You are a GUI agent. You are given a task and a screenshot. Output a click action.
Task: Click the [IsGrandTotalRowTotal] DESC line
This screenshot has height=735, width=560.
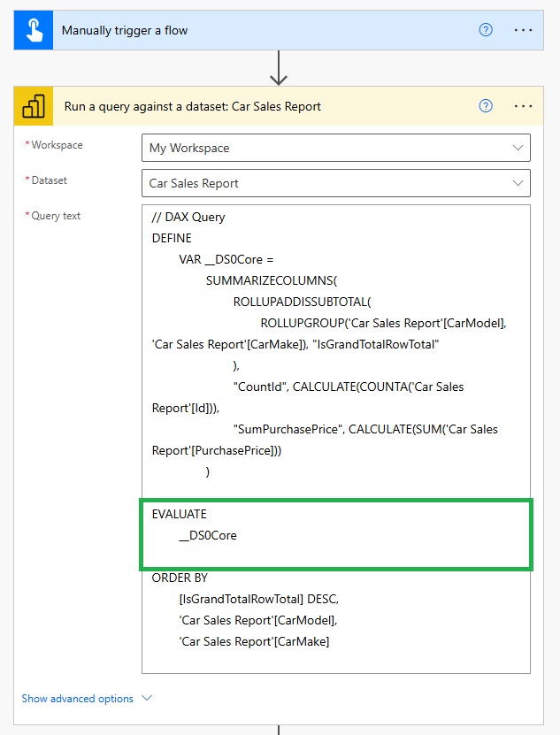[259, 599]
